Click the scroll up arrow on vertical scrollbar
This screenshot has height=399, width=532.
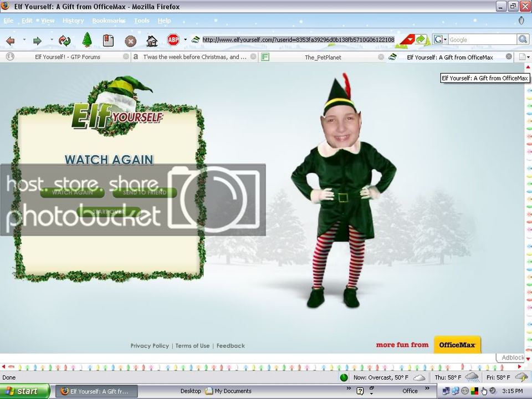(528, 67)
